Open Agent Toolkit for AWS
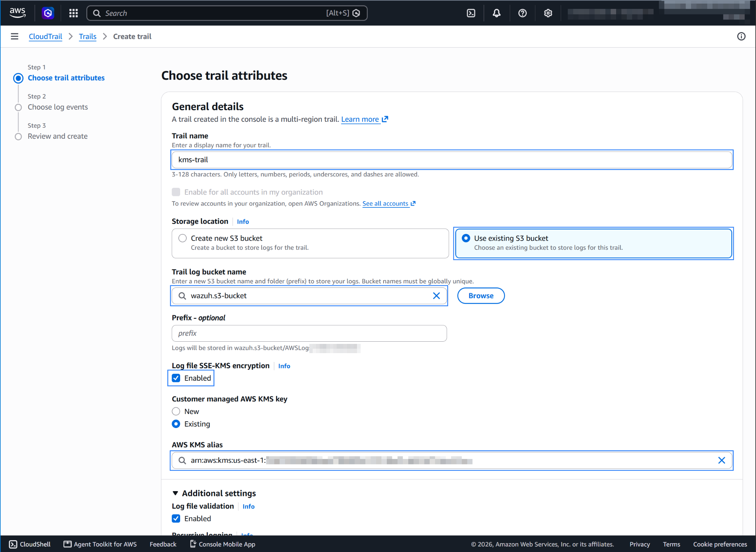 tap(100, 544)
